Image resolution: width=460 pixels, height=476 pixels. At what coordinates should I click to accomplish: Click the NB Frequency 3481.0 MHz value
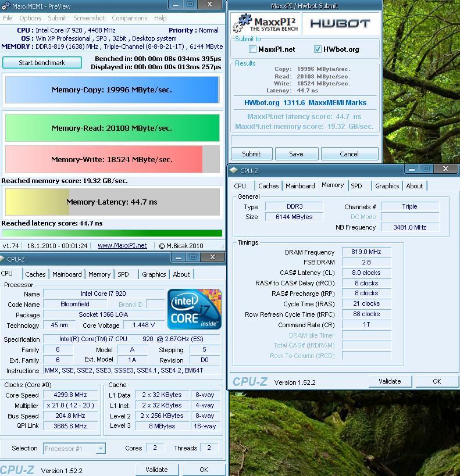coord(410,227)
